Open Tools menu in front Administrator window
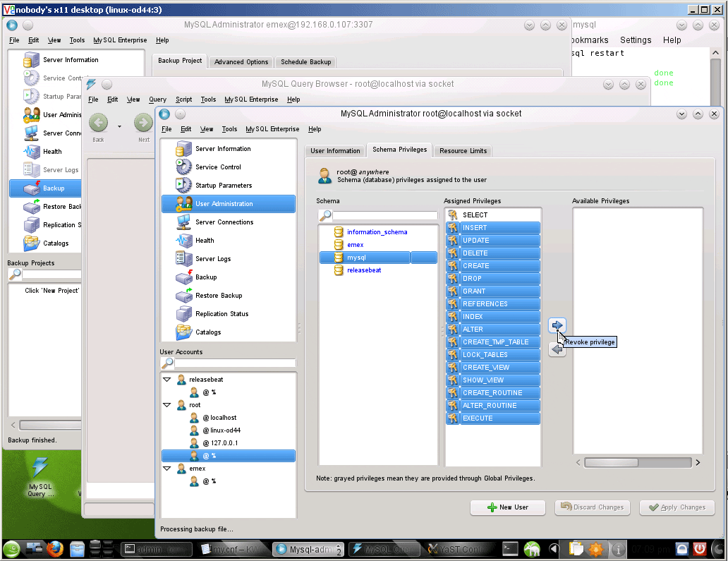Screen dimensions: 728x561 pos(229,129)
